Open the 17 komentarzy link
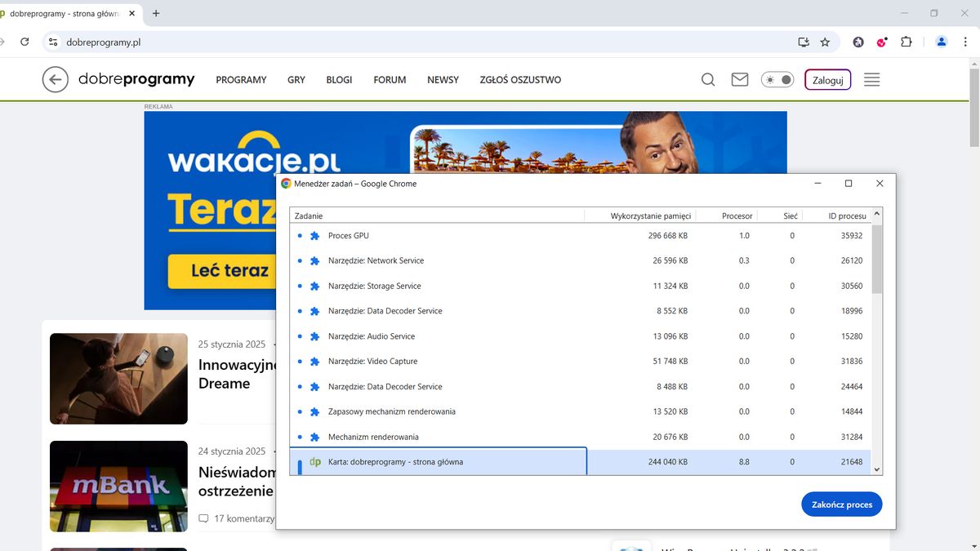Image resolution: width=980 pixels, height=551 pixels. 236,518
